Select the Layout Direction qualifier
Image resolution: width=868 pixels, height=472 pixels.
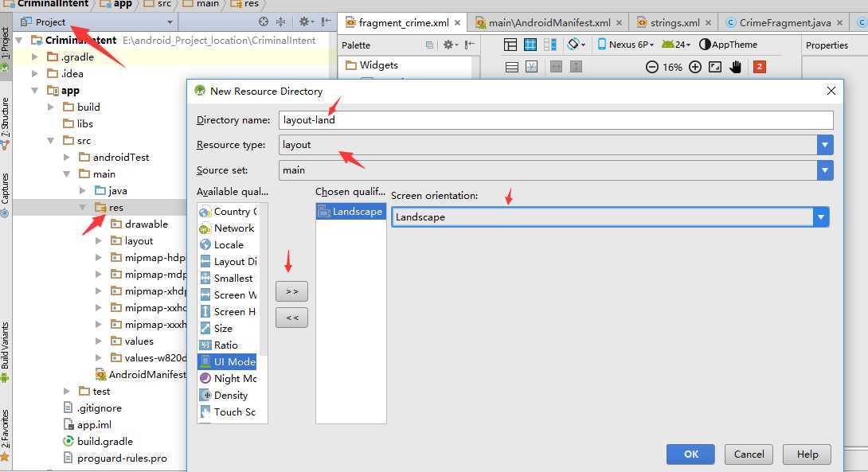pos(229,261)
